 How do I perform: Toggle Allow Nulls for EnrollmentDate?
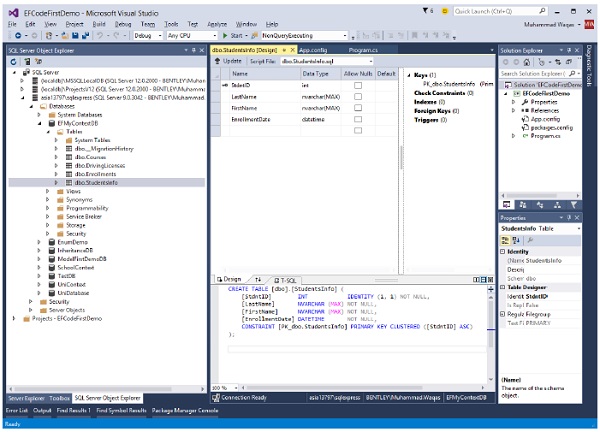tap(358, 119)
